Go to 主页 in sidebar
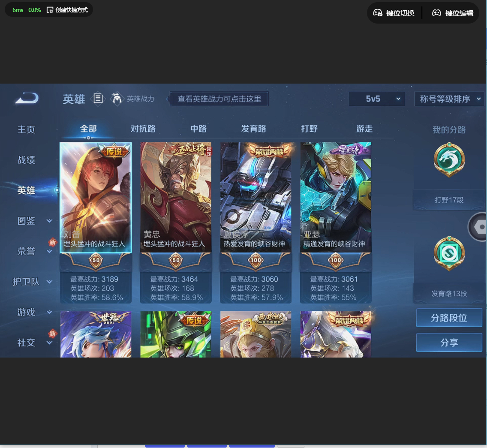The height and width of the screenshot is (448, 487). click(26, 129)
